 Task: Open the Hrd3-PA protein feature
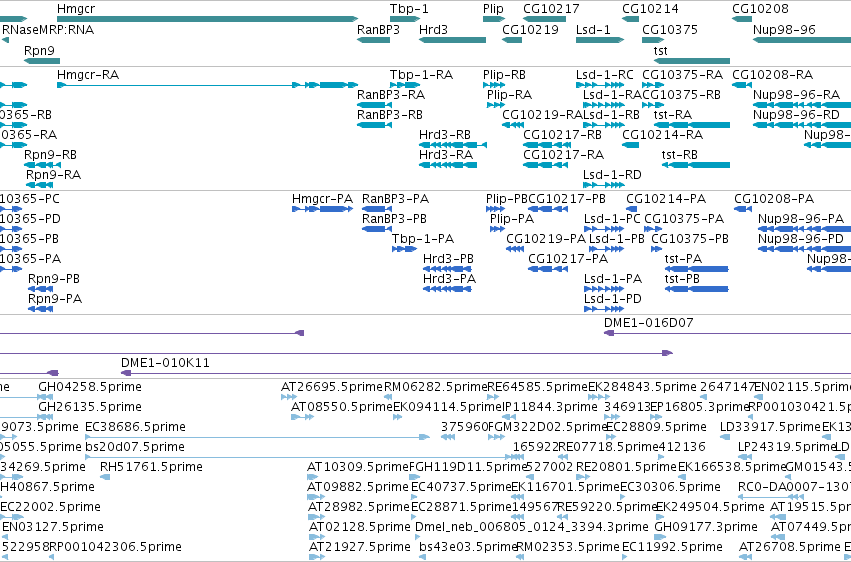pos(447,289)
